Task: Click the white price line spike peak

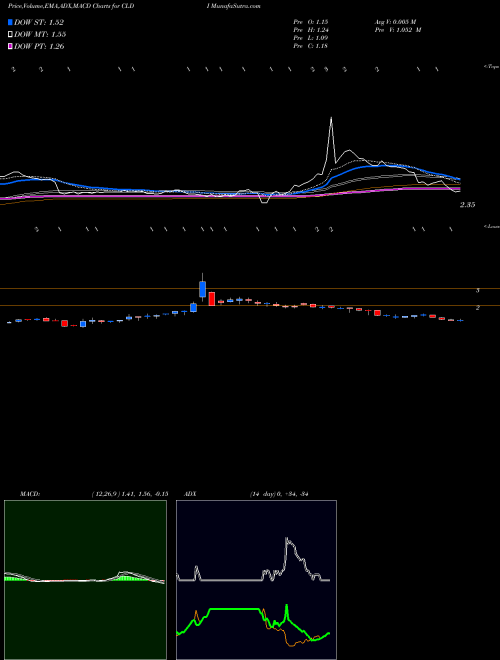Action: tap(331, 119)
